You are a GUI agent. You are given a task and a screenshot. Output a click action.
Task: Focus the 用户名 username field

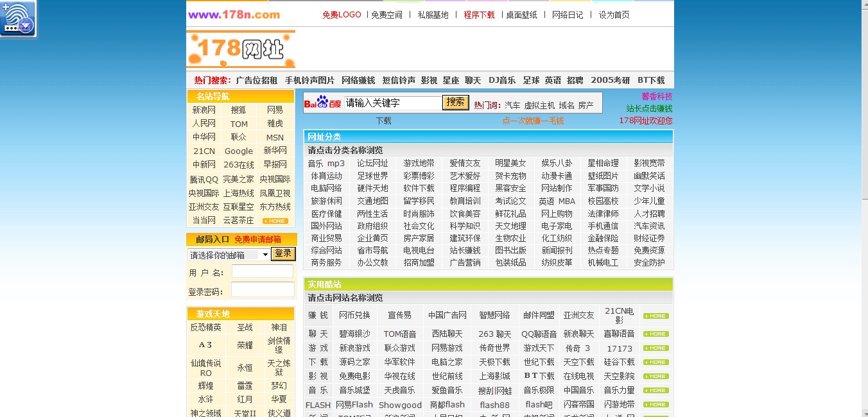click(262, 272)
